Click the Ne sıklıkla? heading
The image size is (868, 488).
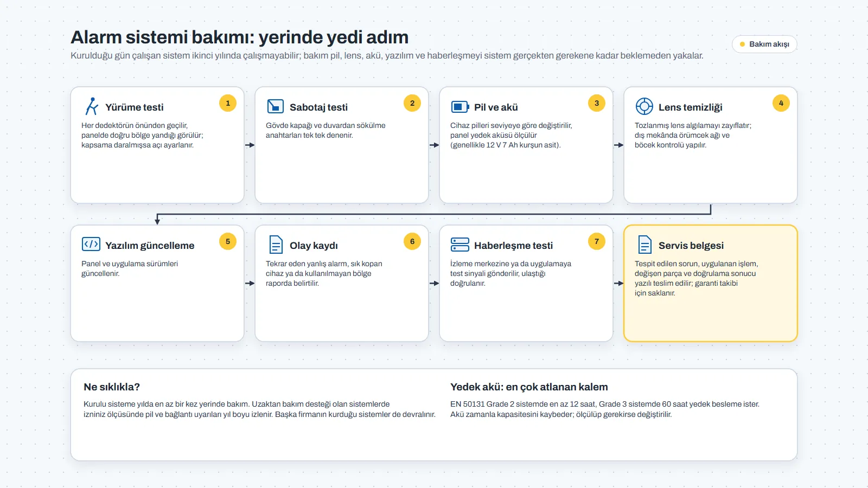click(x=112, y=387)
